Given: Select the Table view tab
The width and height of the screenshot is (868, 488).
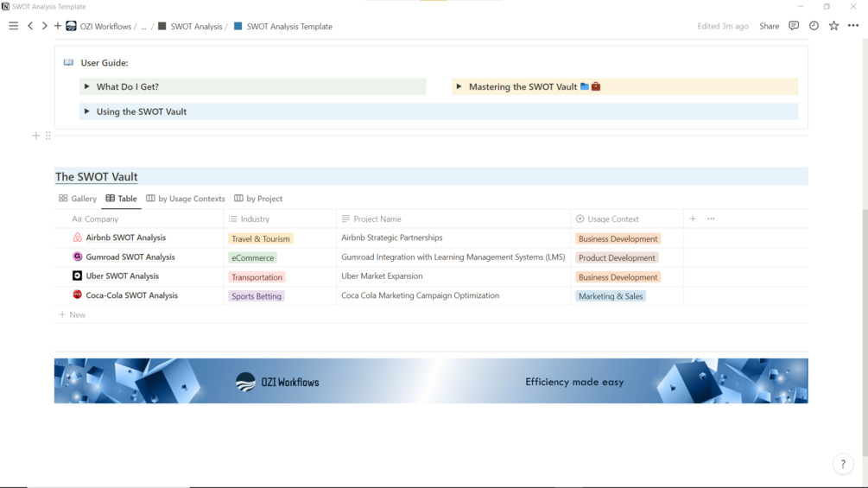Looking at the screenshot, I should (121, 199).
